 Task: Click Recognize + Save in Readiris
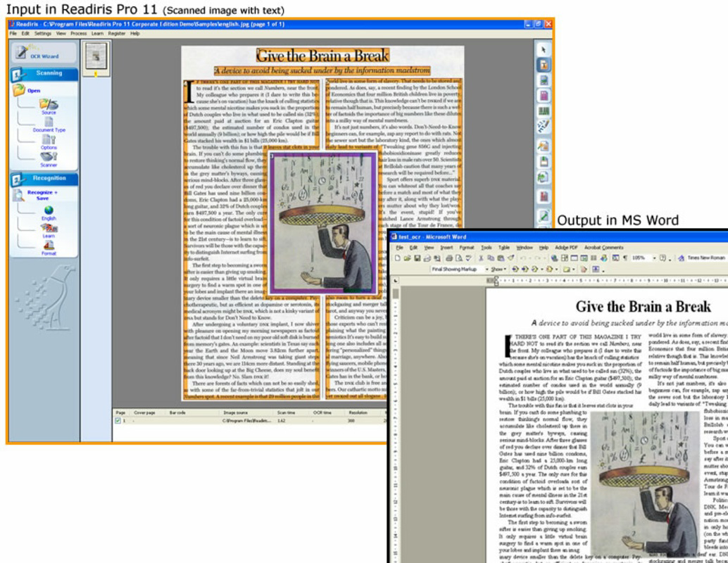coord(42,195)
